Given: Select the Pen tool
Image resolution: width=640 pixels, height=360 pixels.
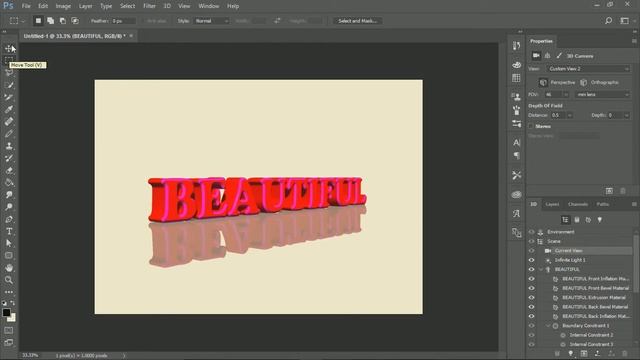Looking at the screenshot, I should pos(9,219).
